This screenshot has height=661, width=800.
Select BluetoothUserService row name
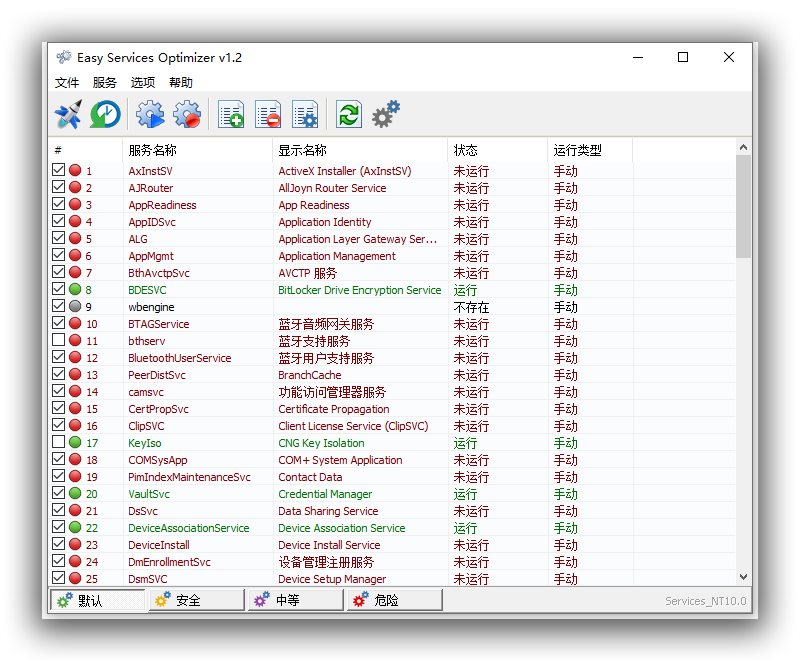(x=180, y=358)
